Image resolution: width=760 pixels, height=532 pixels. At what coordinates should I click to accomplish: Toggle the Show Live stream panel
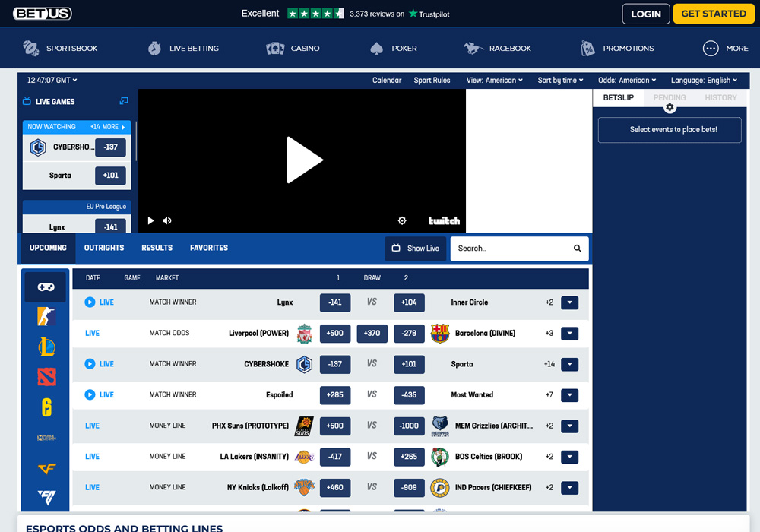tap(415, 248)
